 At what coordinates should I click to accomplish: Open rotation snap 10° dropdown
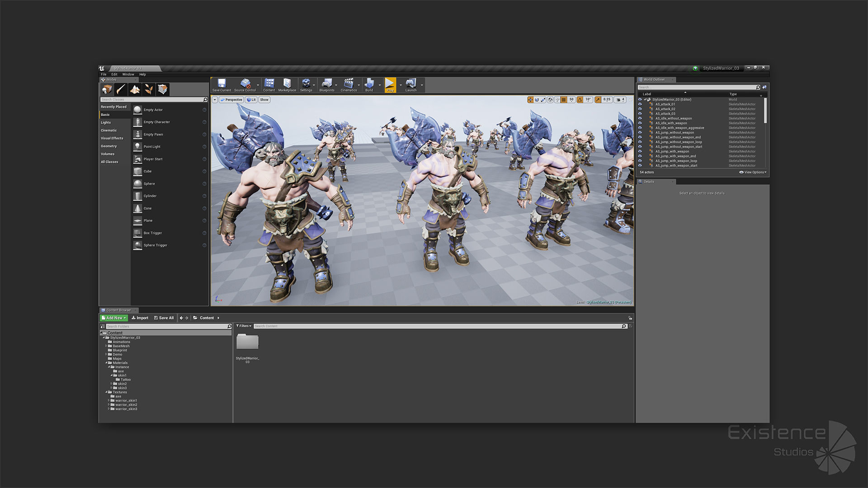click(x=588, y=100)
